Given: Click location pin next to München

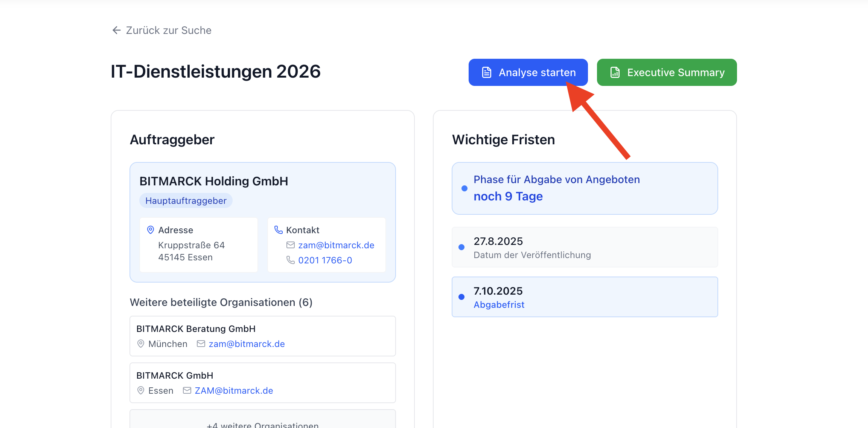Looking at the screenshot, I should click(141, 344).
